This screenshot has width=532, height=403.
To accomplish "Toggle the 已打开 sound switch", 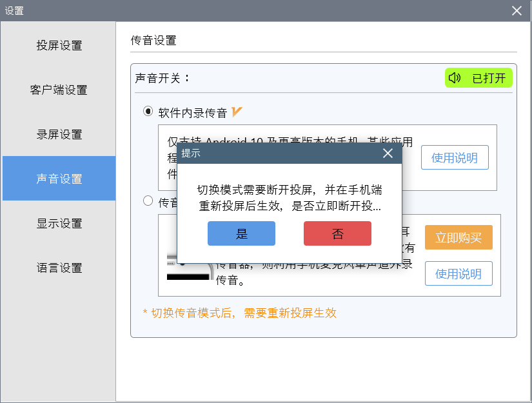I will point(478,78).
